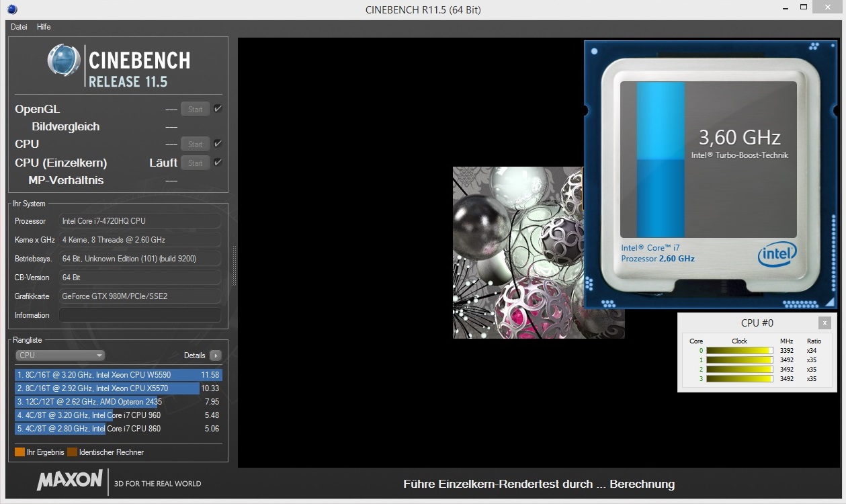Click the 3,60 GHz Turbo Boost reading

click(x=739, y=138)
